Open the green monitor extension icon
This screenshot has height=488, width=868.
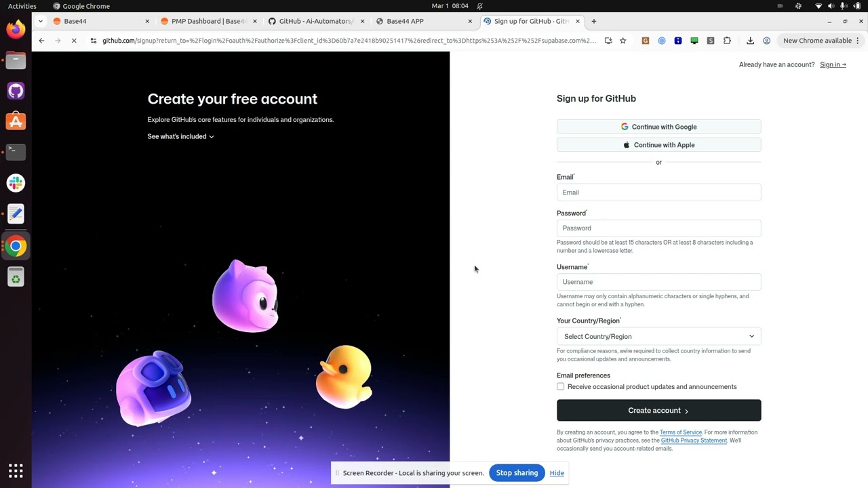tap(694, 41)
